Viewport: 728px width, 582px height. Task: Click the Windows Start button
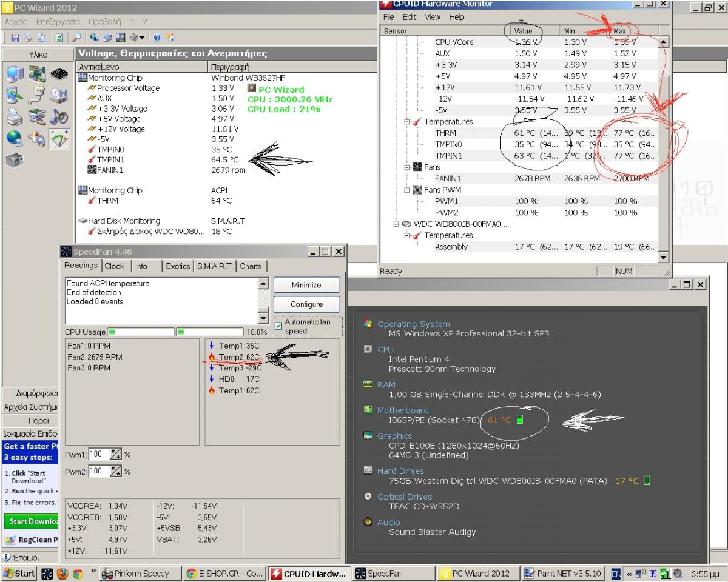click(x=19, y=574)
